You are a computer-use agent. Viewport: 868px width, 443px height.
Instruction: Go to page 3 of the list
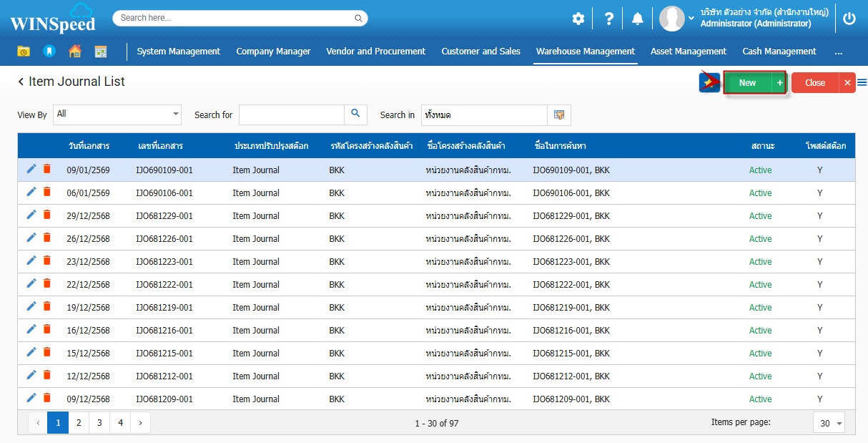99,423
